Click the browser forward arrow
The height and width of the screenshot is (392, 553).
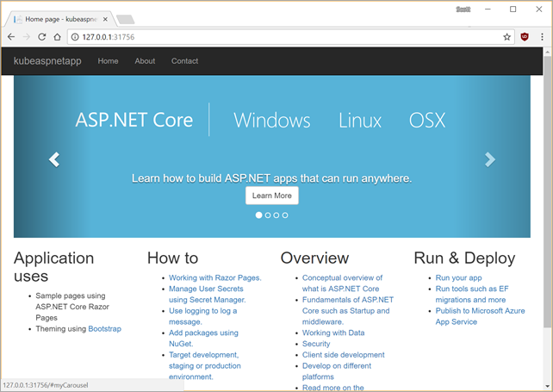27,37
